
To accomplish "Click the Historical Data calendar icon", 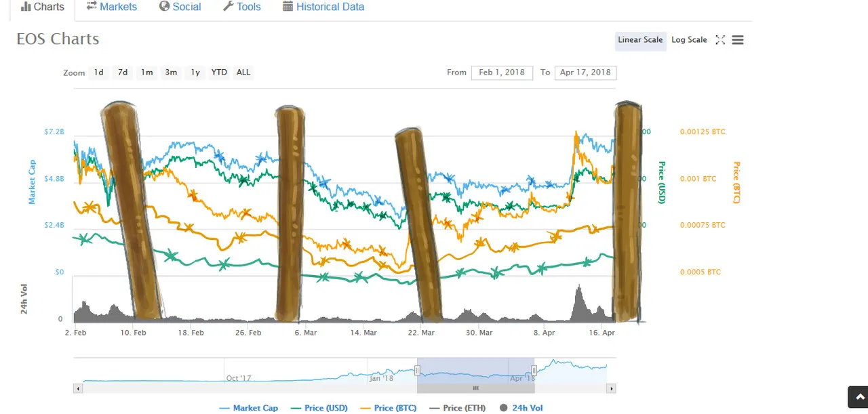I will tap(288, 6).
